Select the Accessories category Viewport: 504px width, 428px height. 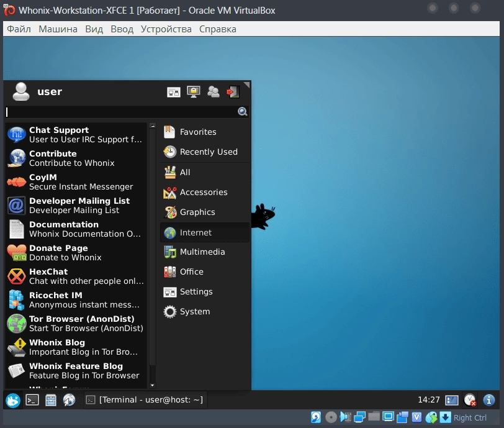(x=205, y=193)
